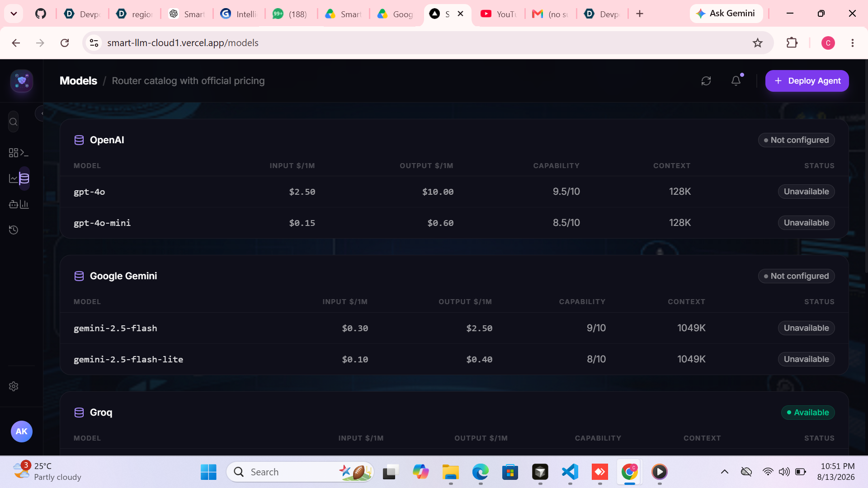Open the notifications bell
The width and height of the screenshot is (868, 488).
[x=736, y=81]
